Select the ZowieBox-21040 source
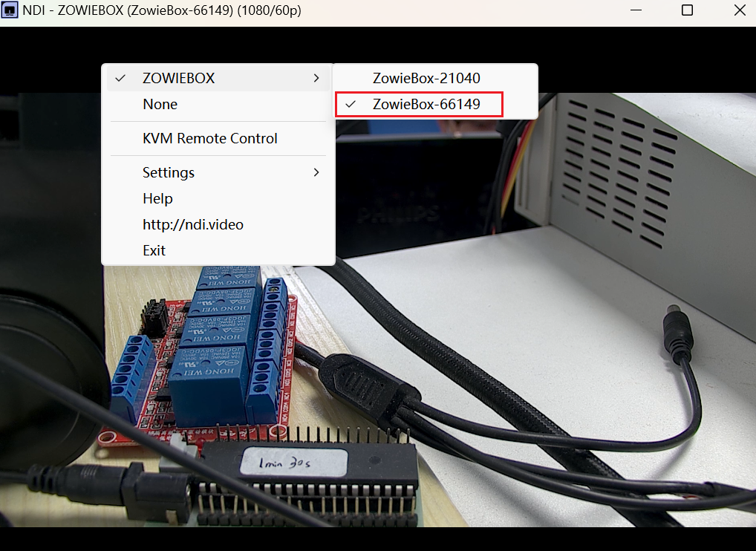The image size is (756, 551). click(x=426, y=78)
